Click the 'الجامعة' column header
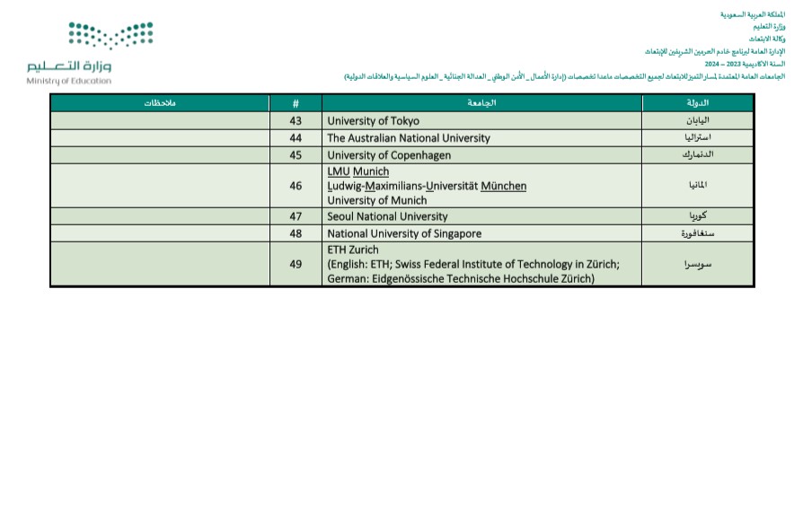 pos(481,103)
